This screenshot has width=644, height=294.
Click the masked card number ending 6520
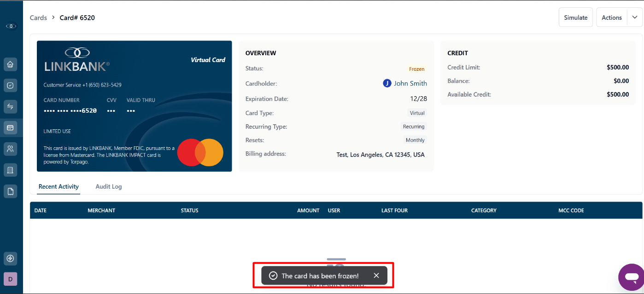click(70, 111)
